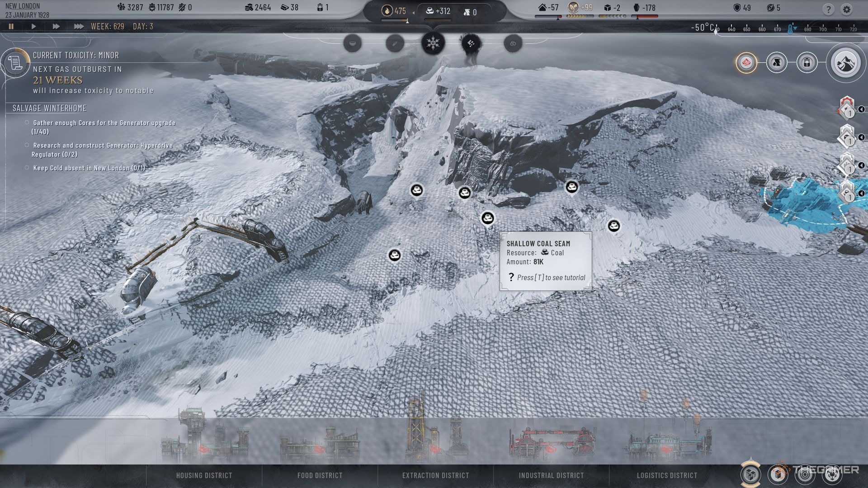
Task: Select the Extraction District tab
Action: (436, 475)
